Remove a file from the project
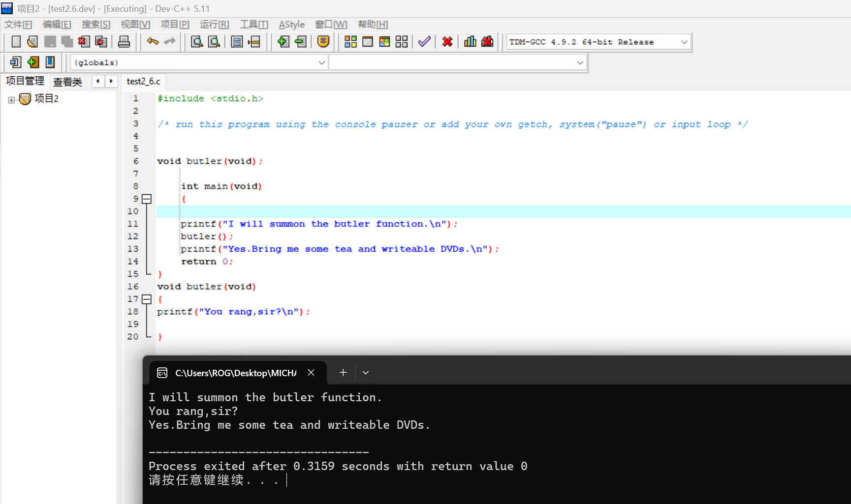851x504 pixels. 300,42
